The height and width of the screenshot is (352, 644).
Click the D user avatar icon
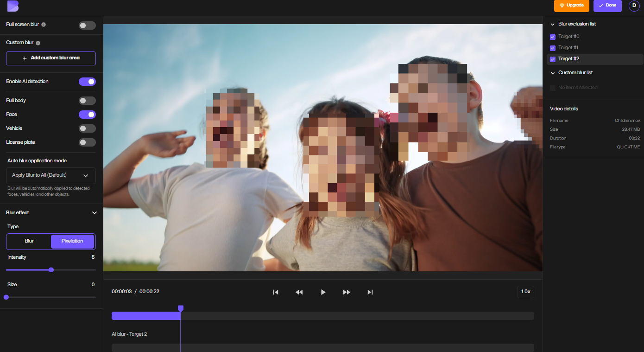(x=634, y=6)
